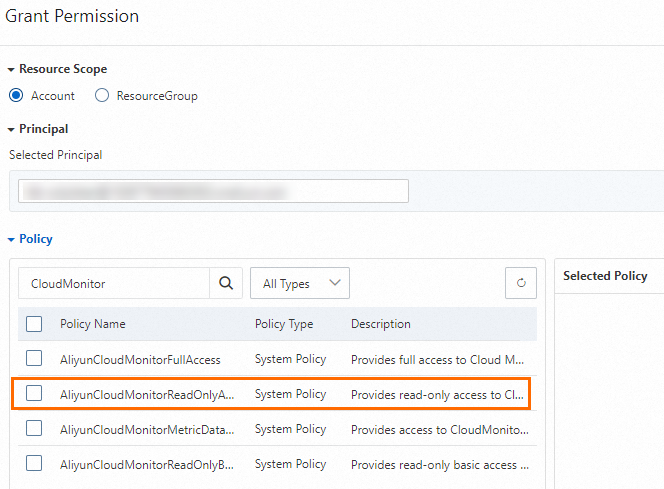Screen dimensions: 664x489
Task: Click 'Provides read-only access to Cl...' description
Action: (437, 395)
